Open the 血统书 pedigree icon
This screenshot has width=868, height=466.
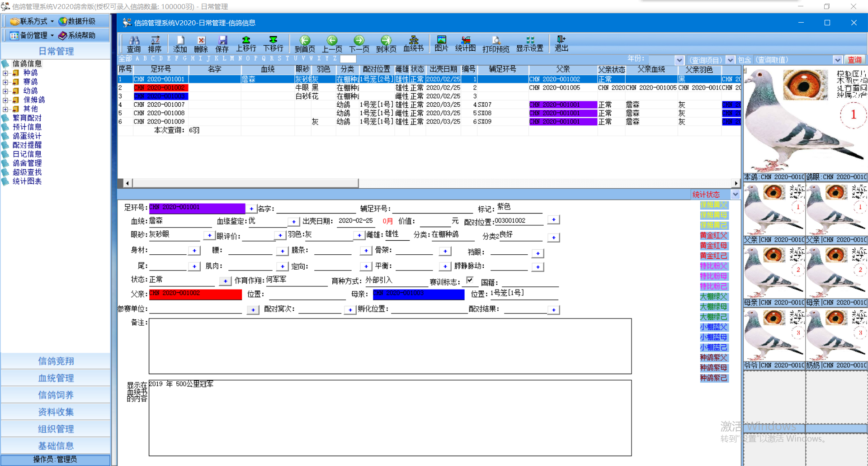coord(413,44)
